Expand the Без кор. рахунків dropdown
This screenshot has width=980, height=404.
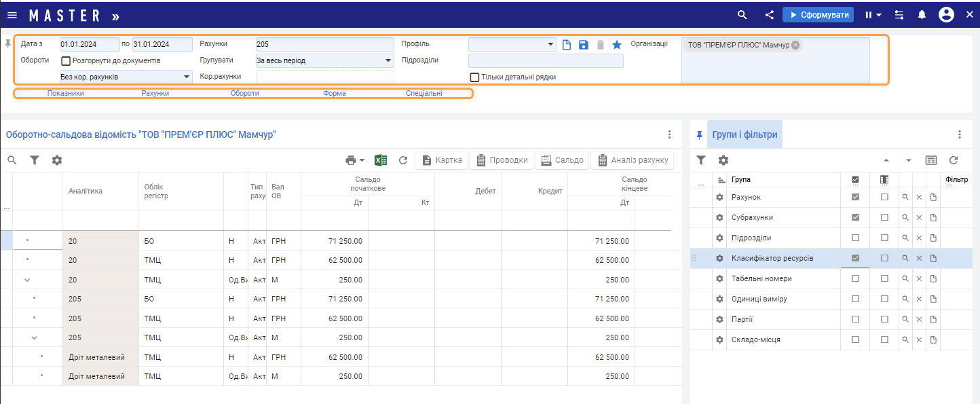(126, 77)
